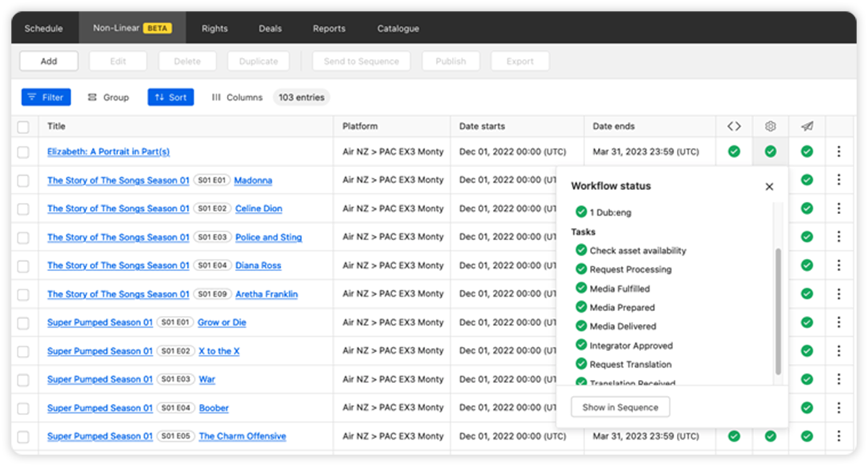Close the Workflow status popup
This screenshot has height=466, width=868.
(769, 187)
